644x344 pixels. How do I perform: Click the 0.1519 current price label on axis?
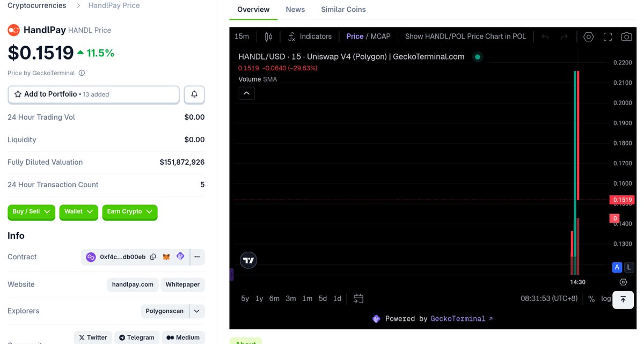(624, 200)
